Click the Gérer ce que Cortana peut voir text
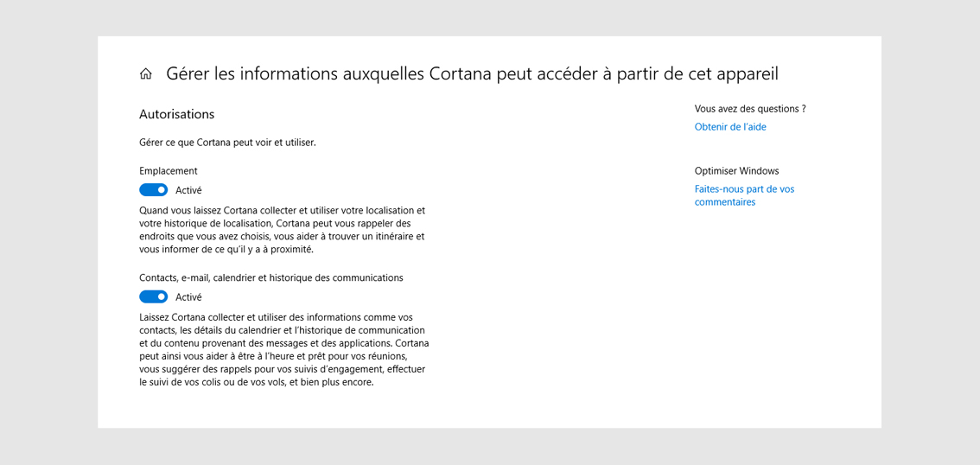The height and width of the screenshot is (465, 980). (227, 143)
